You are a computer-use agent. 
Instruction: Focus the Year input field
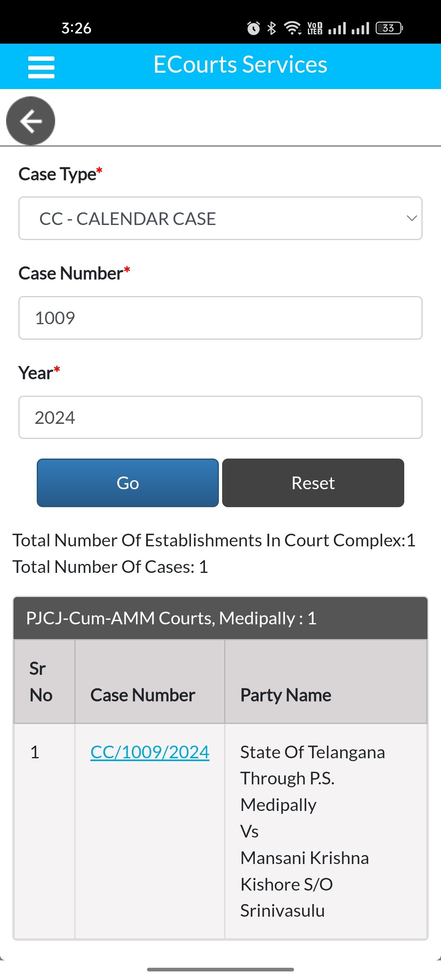[220, 417]
